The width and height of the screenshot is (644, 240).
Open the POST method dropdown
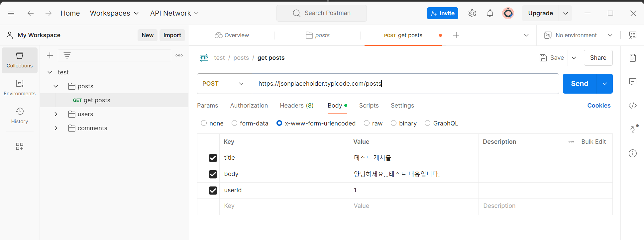(x=224, y=84)
